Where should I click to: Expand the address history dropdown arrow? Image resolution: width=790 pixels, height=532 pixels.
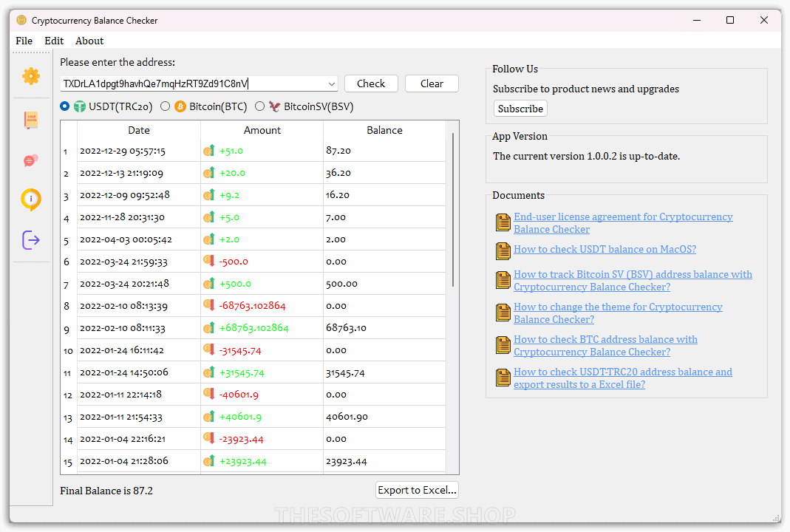332,83
